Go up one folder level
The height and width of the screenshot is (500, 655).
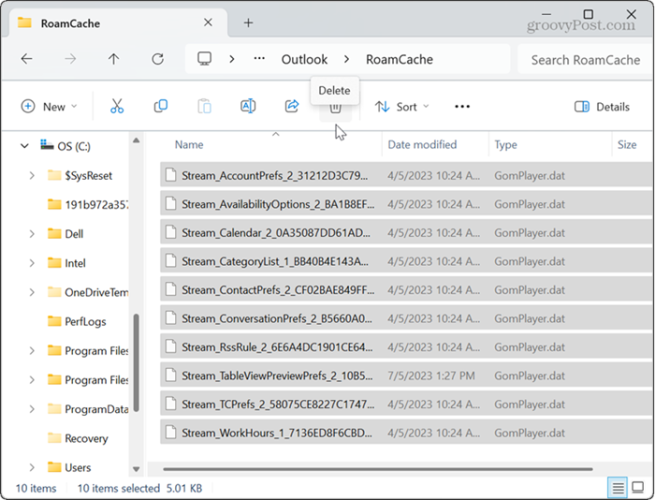[x=114, y=59]
